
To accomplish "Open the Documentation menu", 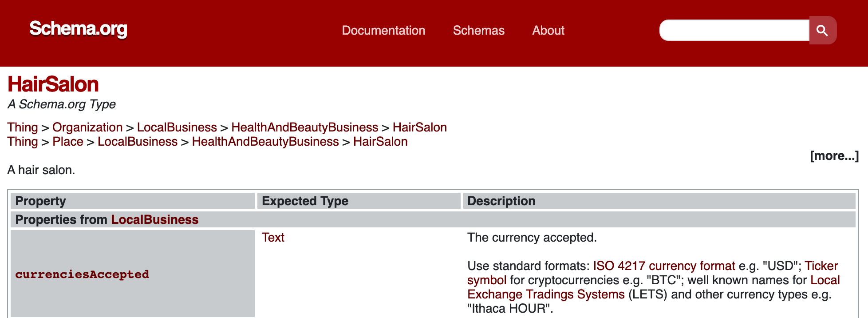I will [x=383, y=30].
